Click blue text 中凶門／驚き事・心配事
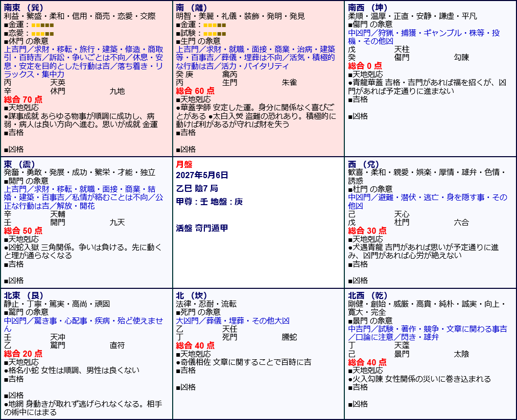The height and width of the screenshot is (420, 517). click(x=83, y=325)
